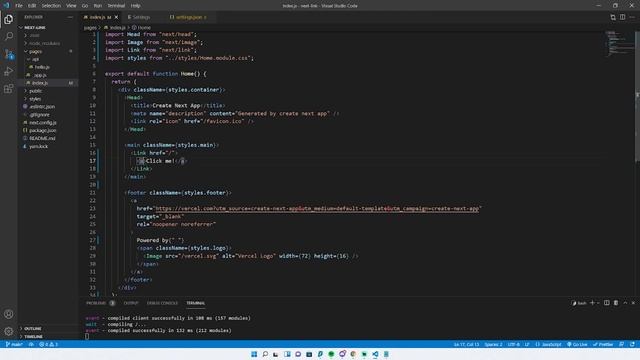This screenshot has height=360, width=640.
Task: Open the Explorer view in activity bar
Action: 9,19
